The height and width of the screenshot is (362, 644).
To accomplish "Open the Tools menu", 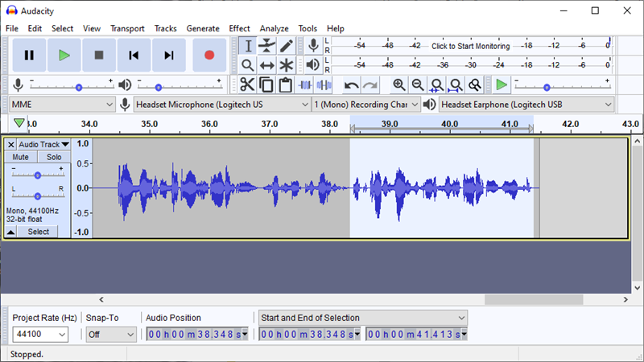I will point(308,28).
